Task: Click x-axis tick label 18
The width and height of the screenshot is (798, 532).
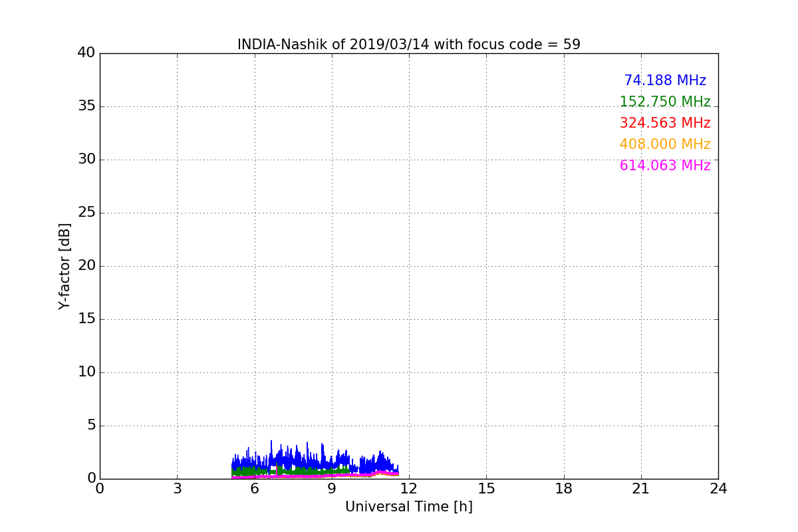Action: click(564, 488)
